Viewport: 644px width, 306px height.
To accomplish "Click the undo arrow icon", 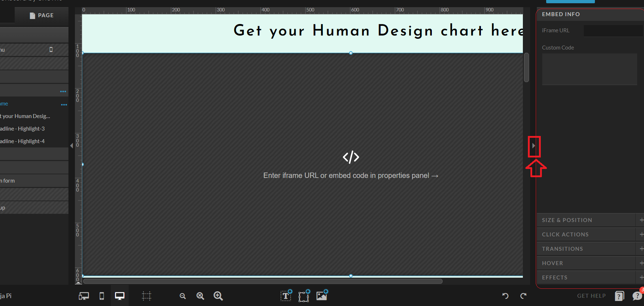I will point(505,296).
